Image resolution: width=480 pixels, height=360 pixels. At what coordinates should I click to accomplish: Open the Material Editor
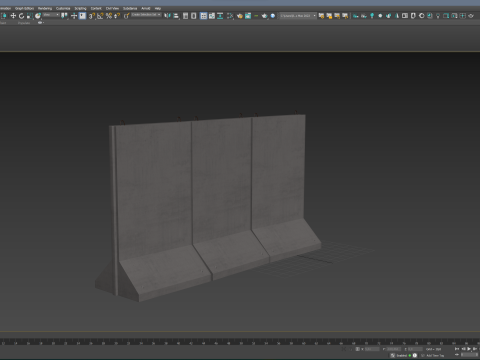pos(230,16)
